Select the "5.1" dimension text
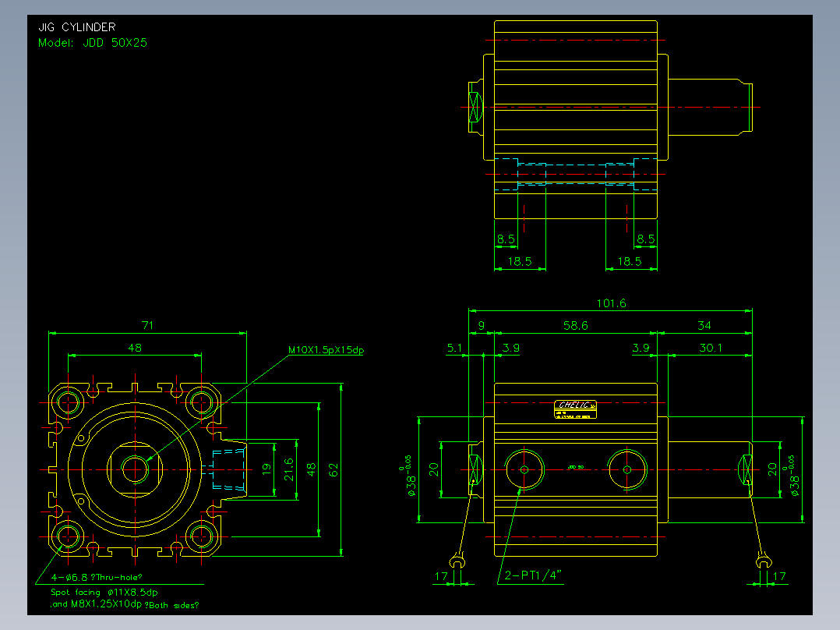Viewport: 840px width, 630px height. tap(454, 348)
